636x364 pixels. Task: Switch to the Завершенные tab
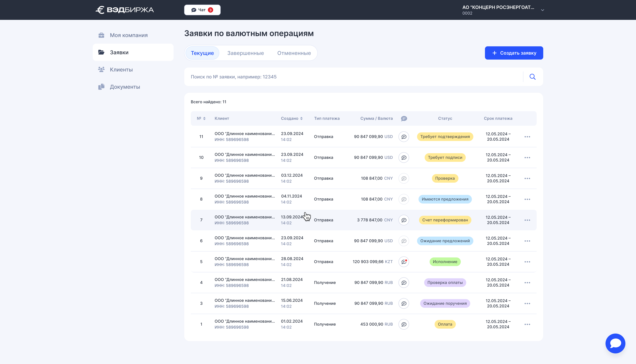pos(245,53)
